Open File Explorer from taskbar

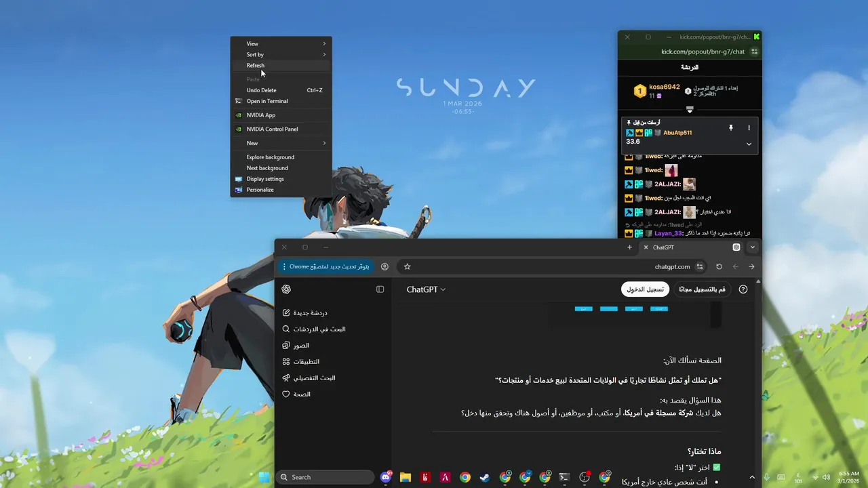[406, 477]
